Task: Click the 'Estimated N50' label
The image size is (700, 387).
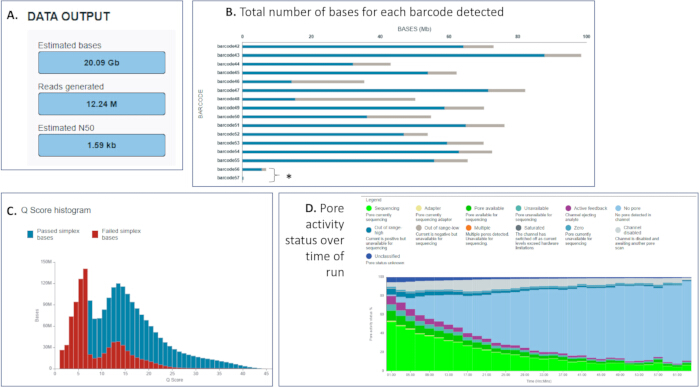Action: pos(66,128)
